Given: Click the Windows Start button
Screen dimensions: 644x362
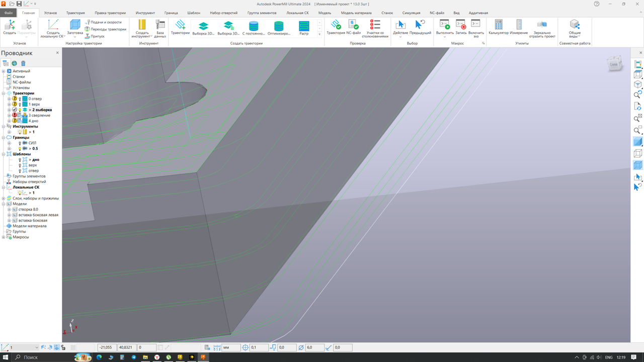Looking at the screenshot, I should pos(5,357).
